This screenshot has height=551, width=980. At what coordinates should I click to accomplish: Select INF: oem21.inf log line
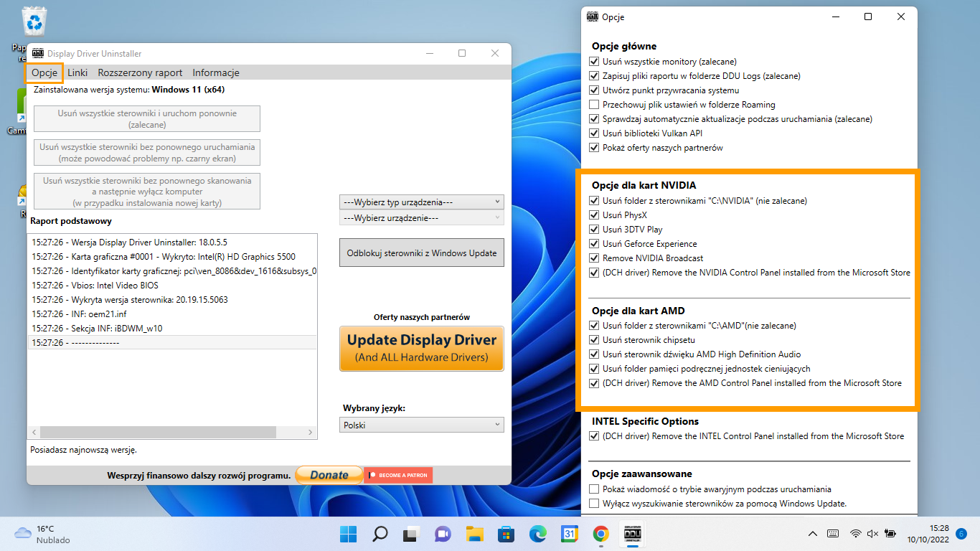(79, 314)
